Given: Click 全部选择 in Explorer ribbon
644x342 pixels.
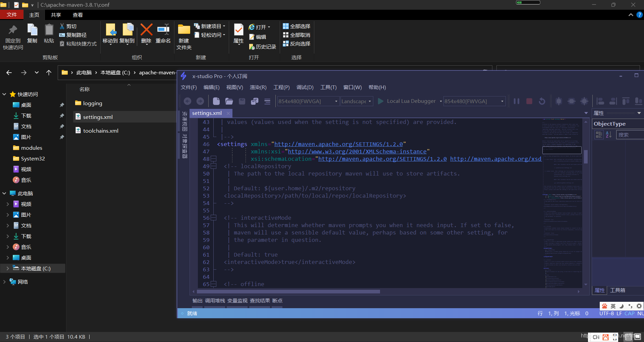Looking at the screenshot, I should coord(297,26).
